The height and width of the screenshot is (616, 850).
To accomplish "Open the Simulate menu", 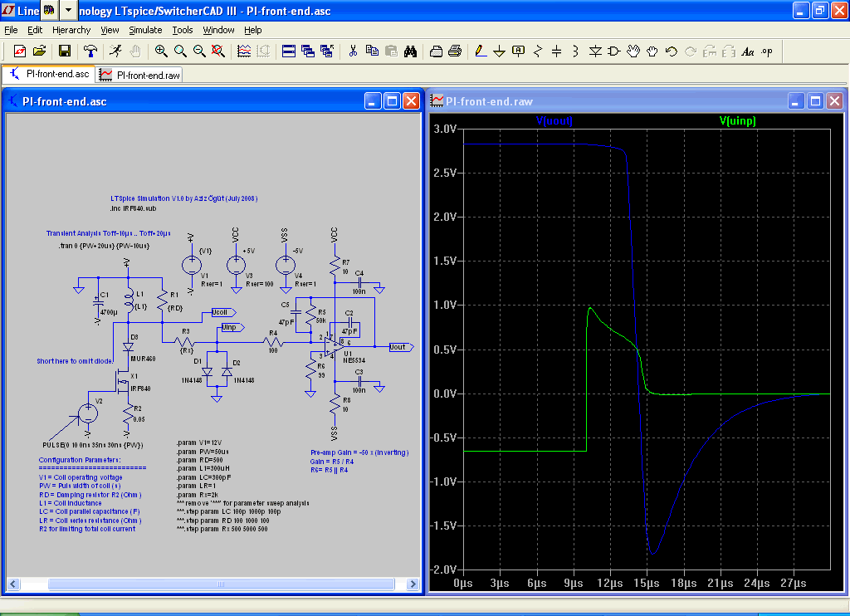I will (145, 30).
